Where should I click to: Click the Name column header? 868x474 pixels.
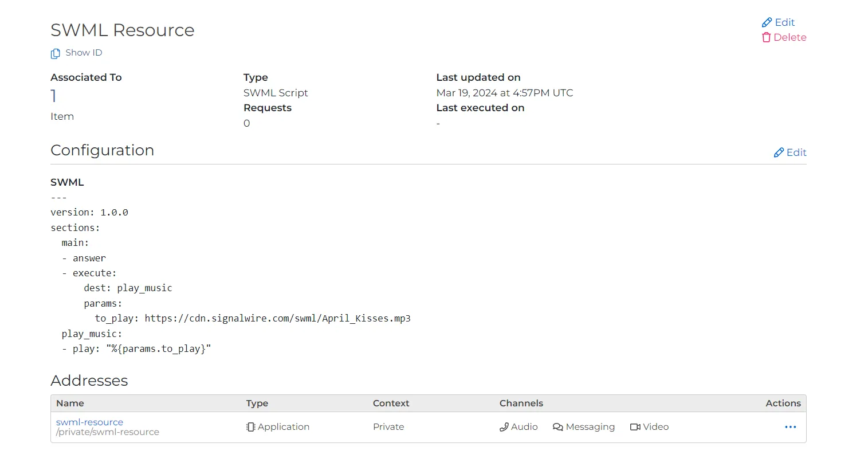(x=70, y=403)
